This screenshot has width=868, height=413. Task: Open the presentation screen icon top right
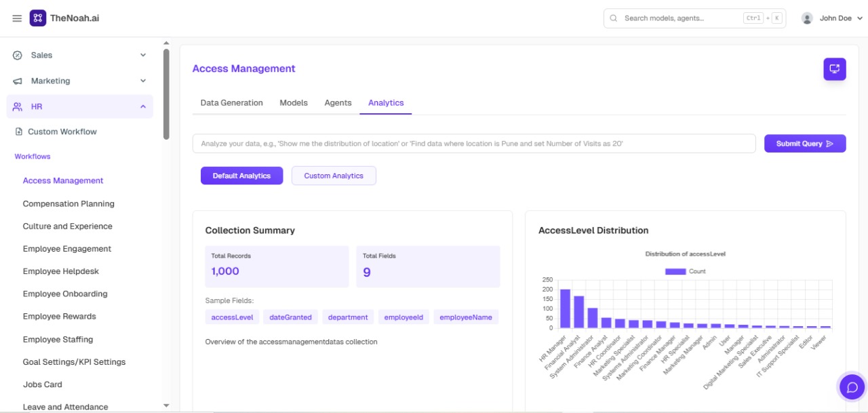tap(835, 69)
